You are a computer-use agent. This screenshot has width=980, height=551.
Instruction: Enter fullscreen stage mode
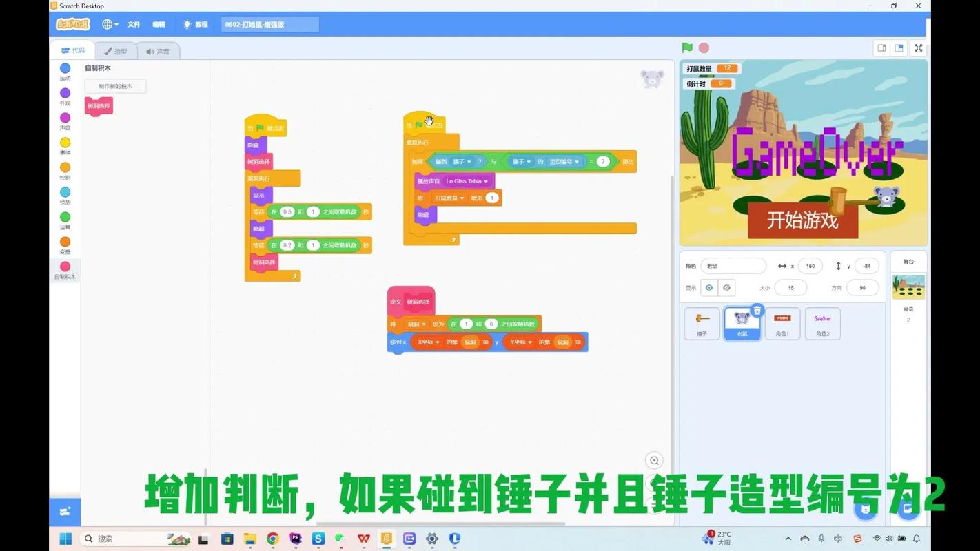[x=919, y=48]
